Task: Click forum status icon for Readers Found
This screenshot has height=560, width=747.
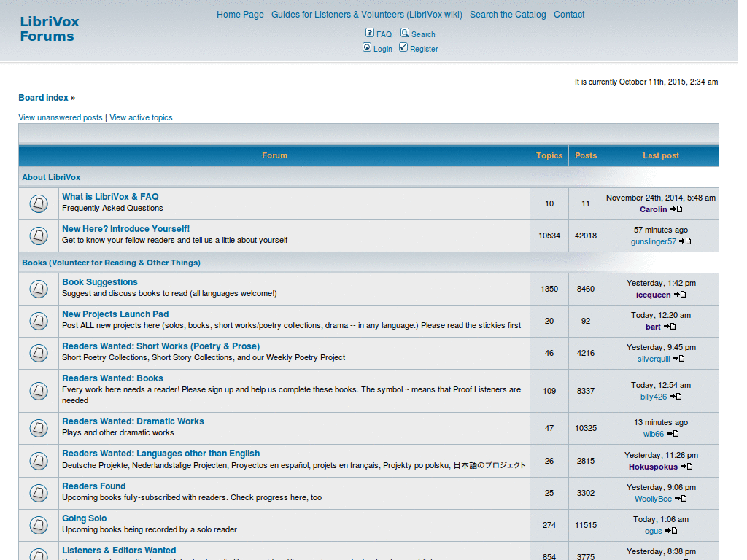Action: pos(39,493)
